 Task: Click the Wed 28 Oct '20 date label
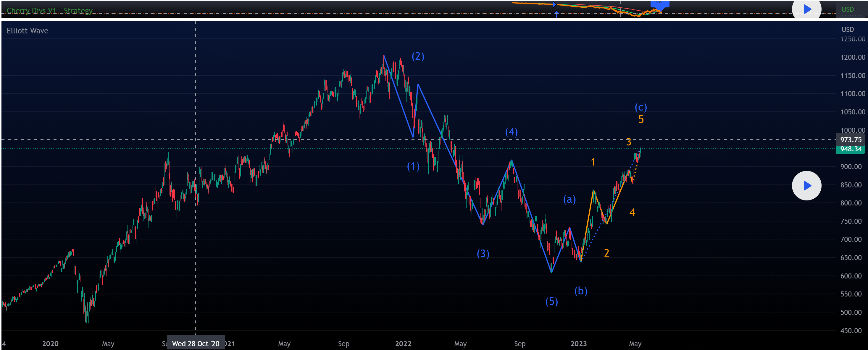point(196,343)
